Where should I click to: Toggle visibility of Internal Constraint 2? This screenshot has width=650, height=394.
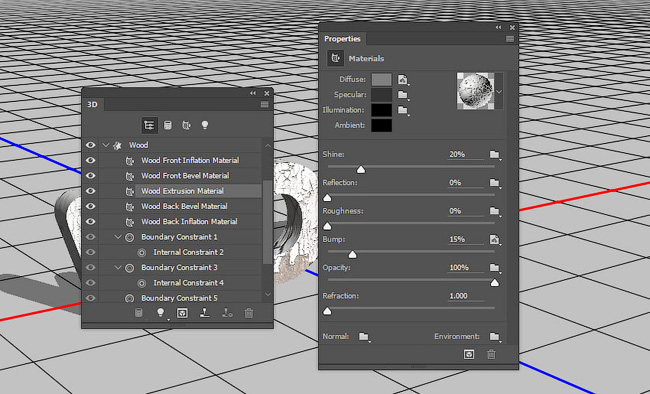point(90,252)
